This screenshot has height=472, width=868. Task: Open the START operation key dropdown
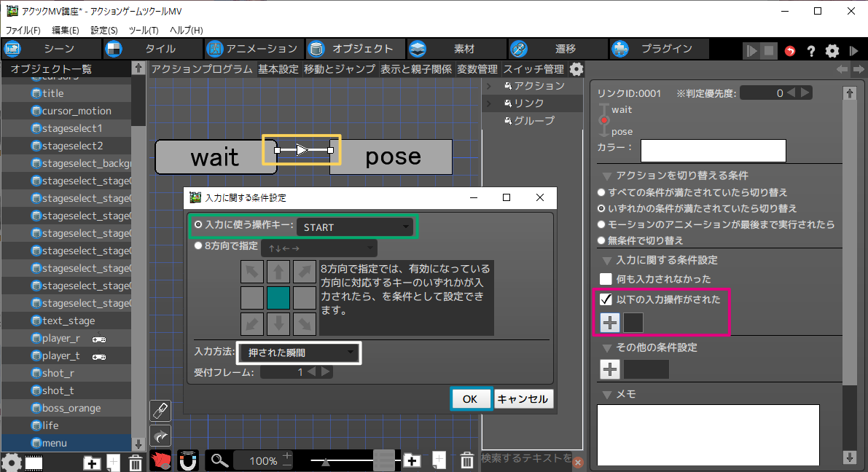355,227
